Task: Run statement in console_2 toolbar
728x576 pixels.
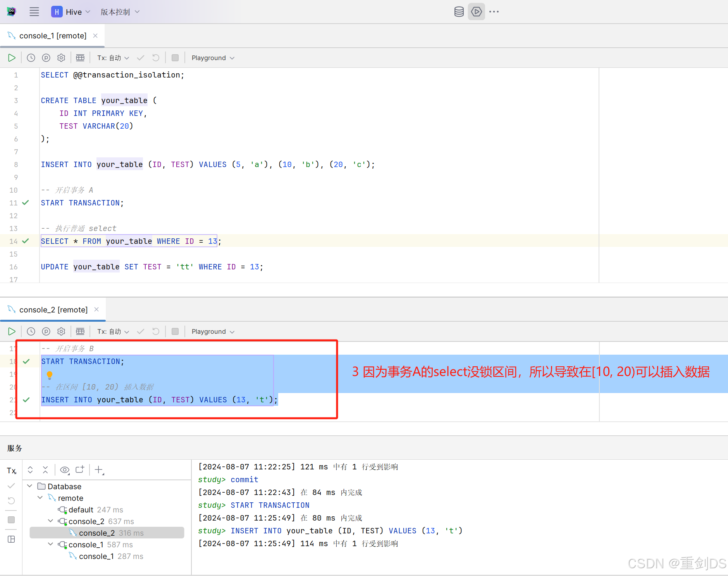Action: click(12, 331)
